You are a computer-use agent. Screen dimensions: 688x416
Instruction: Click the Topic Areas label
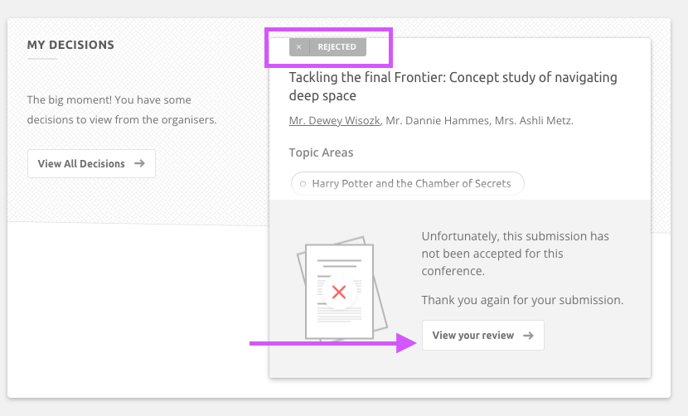(321, 153)
